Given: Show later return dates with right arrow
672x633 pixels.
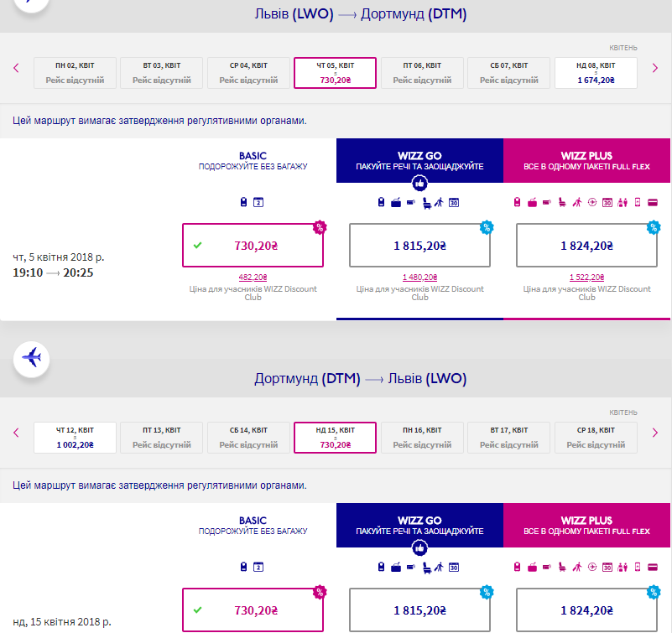Looking at the screenshot, I should point(655,433).
